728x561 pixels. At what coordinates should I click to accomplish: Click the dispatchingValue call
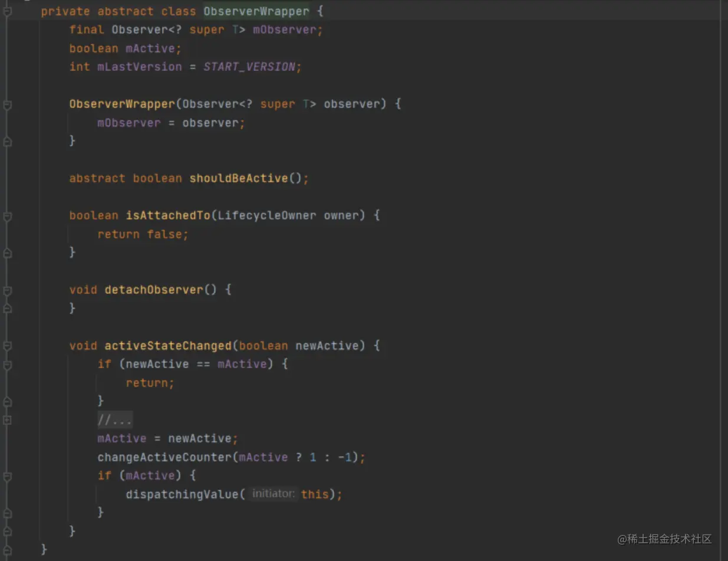(182, 494)
